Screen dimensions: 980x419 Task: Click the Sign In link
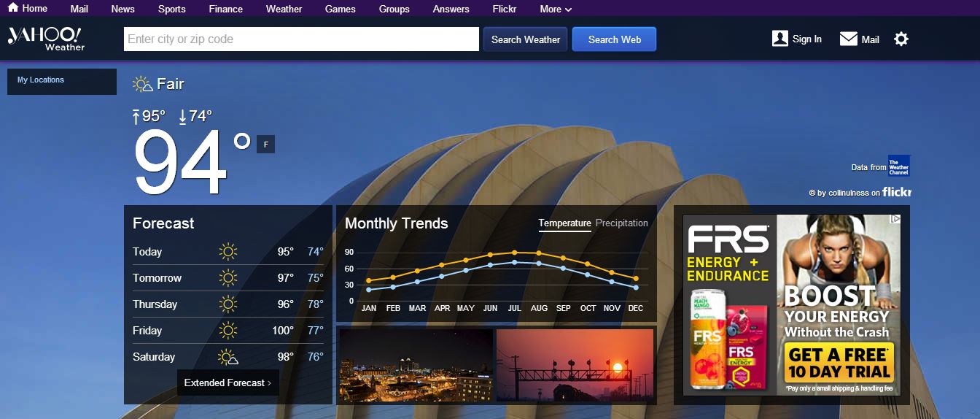[807, 39]
